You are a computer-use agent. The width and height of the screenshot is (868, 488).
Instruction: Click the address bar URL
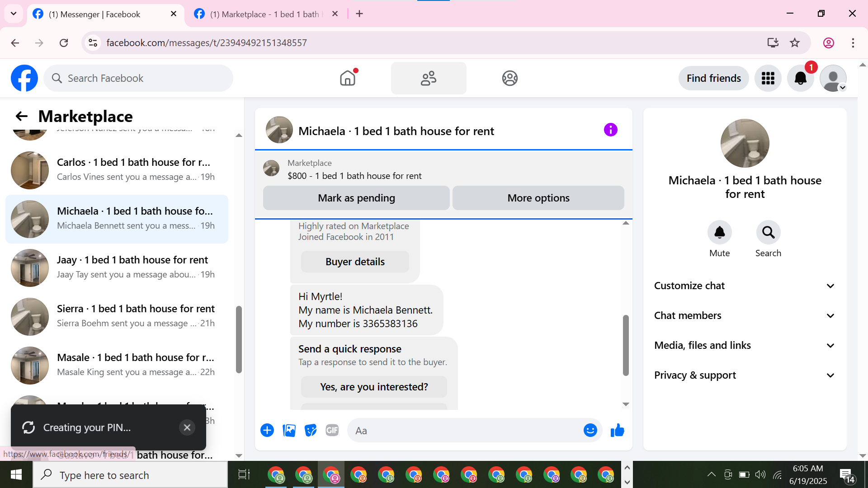click(x=207, y=43)
